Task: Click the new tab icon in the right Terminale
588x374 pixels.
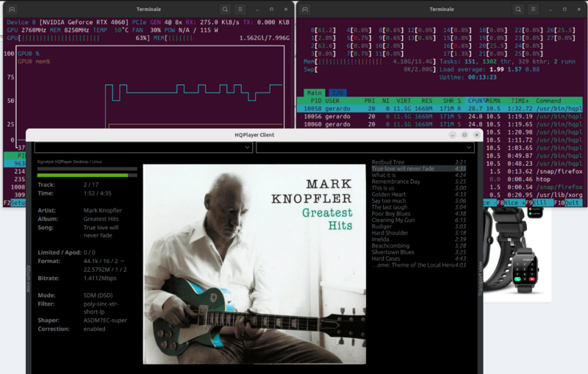Action: [x=305, y=9]
